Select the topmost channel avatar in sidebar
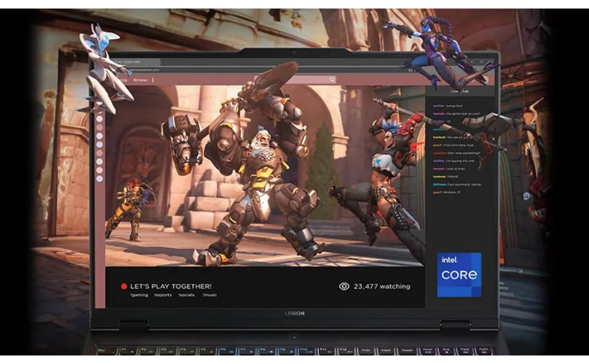This screenshot has height=364, width=589. point(100,119)
